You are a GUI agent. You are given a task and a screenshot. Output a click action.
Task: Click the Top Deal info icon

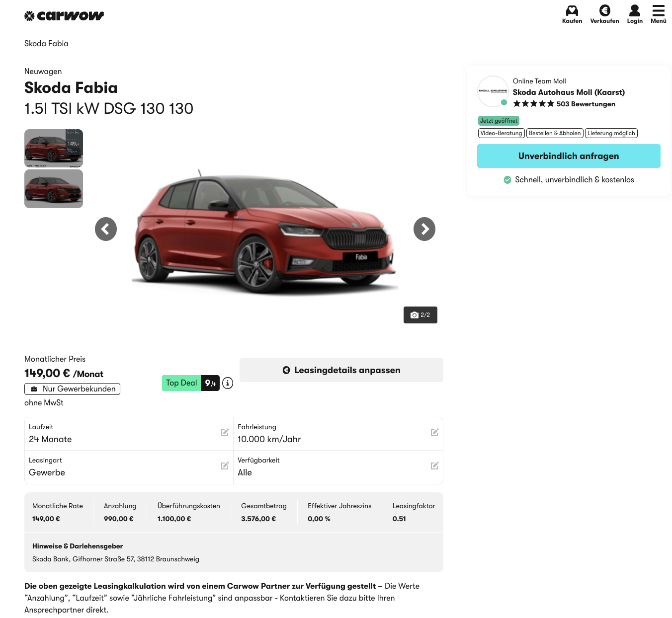tap(228, 383)
